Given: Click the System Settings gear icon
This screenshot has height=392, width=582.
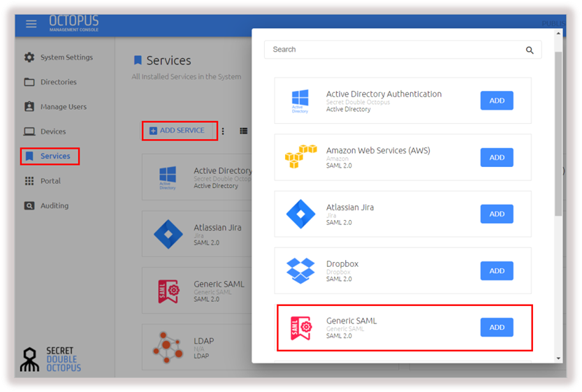Looking at the screenshot, I should 29,57.
